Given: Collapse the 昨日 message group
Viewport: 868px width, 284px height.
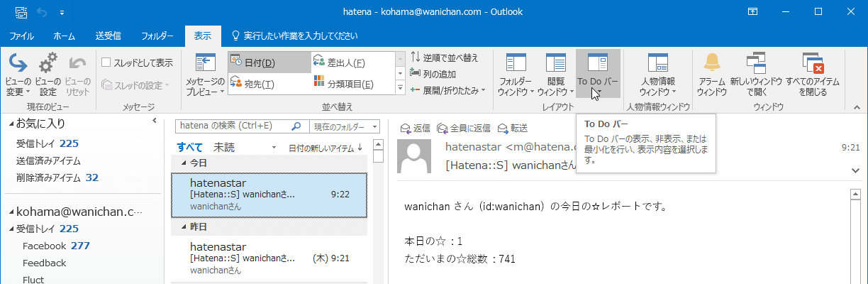Looking at the screenshot, I should coord(184,227).
